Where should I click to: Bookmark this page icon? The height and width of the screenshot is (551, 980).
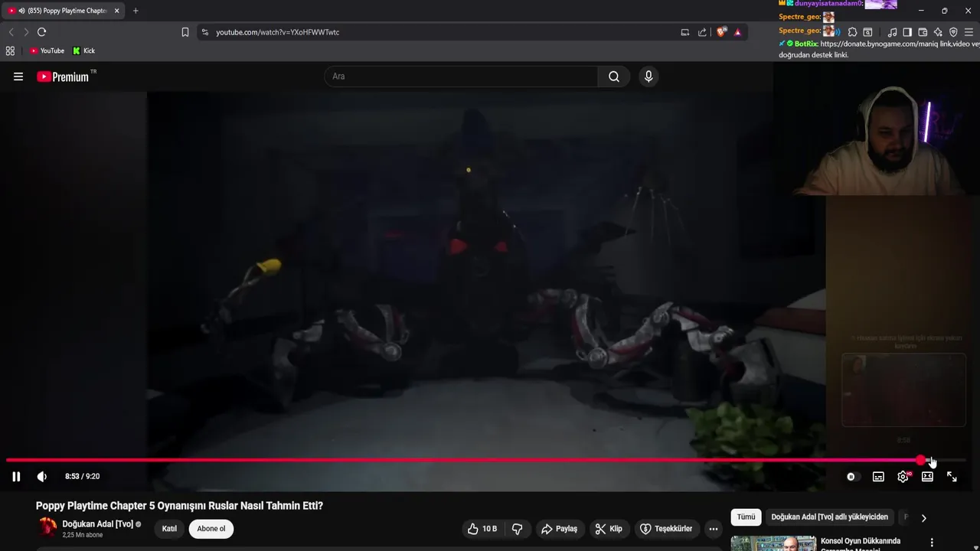[185, 32]
